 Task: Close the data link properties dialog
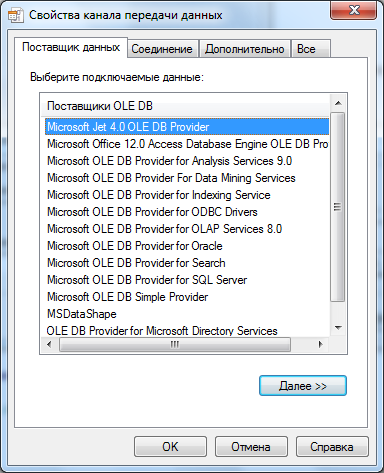coord(354,10)
